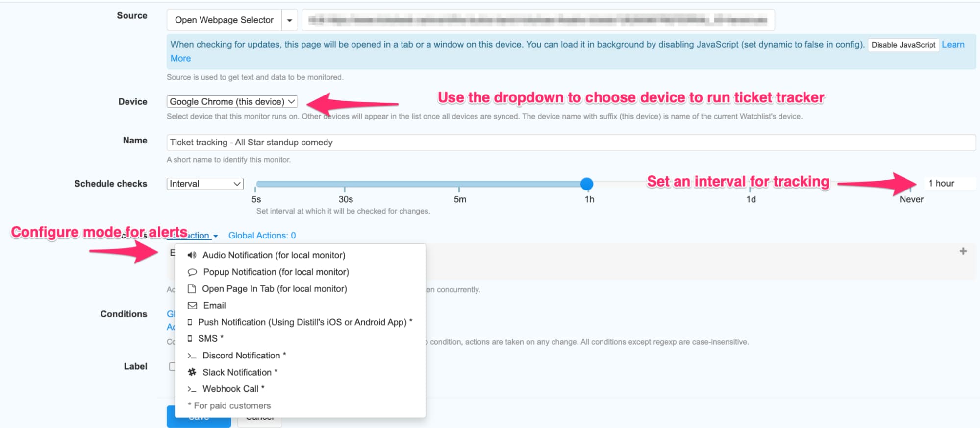Click the envelope icon beside Email

pos(192,306)
